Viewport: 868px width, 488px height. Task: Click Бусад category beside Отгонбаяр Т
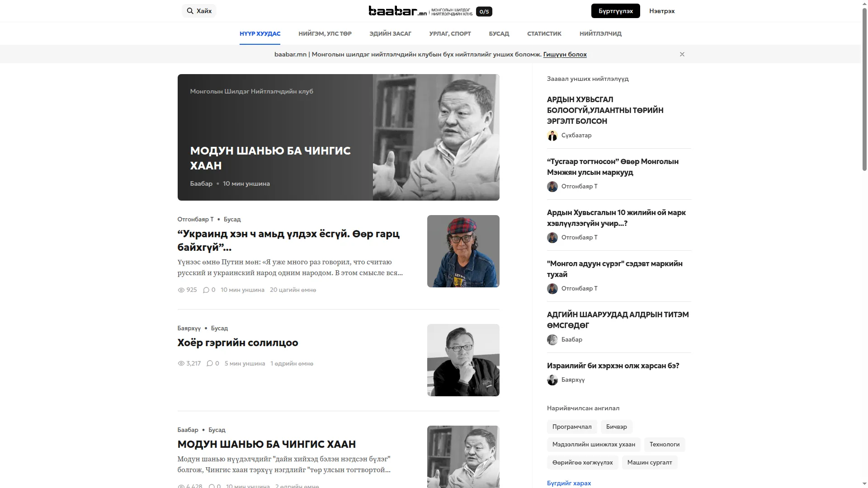pos(232,219)
